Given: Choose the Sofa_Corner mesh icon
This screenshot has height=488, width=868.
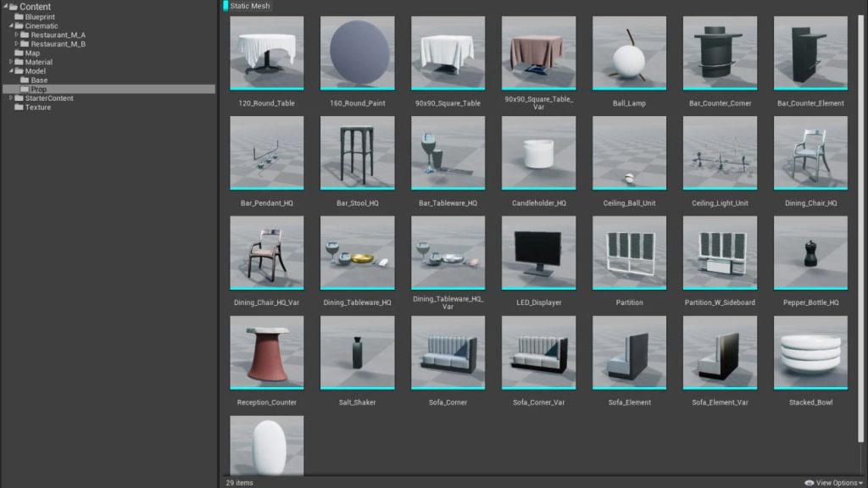Looking at the screenshot, I should [448, 352].
